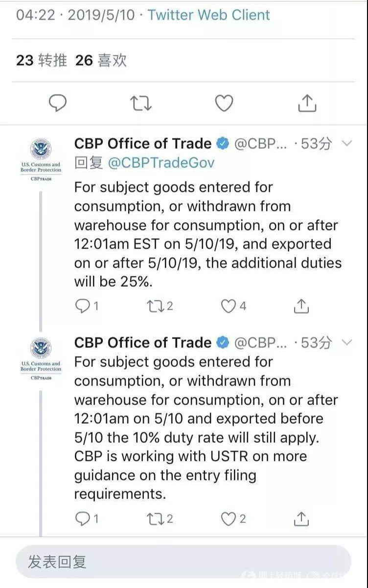Retweet the main tweet using retweet icon
Viewport: 368px width, 588px height.
click(x=141, y=103)
